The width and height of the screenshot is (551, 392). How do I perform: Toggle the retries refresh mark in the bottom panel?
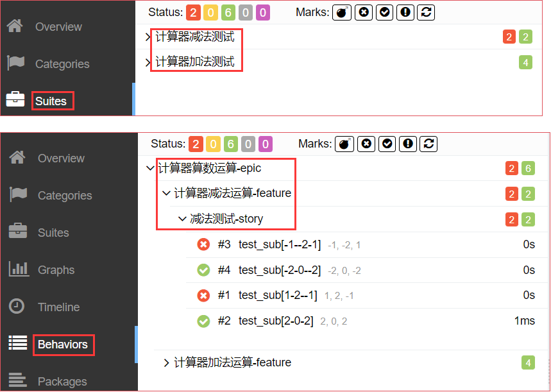[x=428, y=144]
